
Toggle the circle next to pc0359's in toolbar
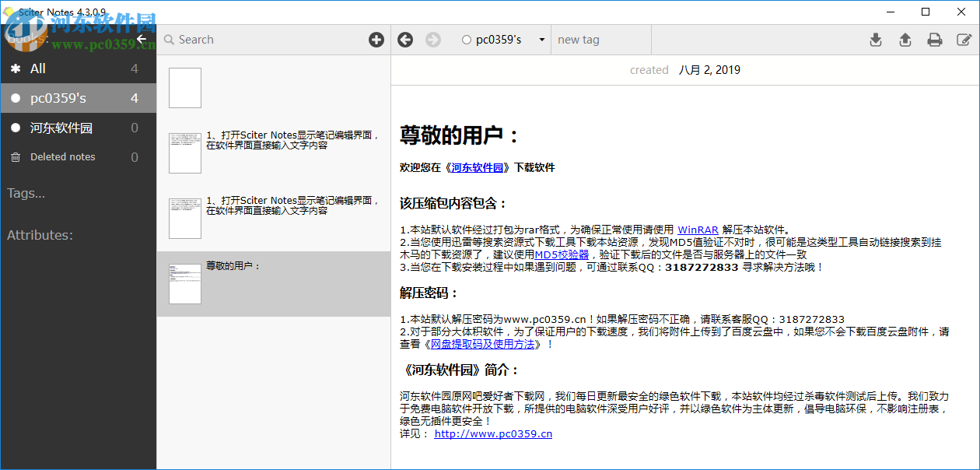[x=467, y=39]
